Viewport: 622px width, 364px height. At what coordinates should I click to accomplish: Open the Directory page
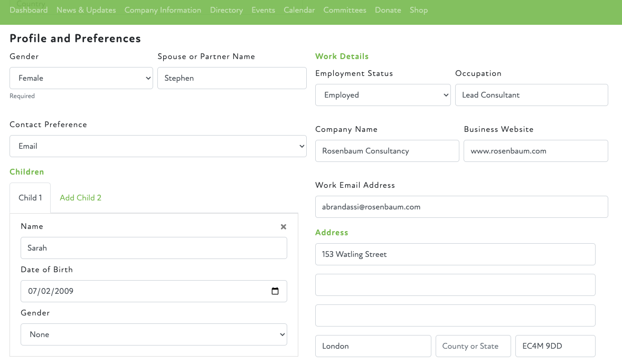pyautogui.click(x=227, y=10)
